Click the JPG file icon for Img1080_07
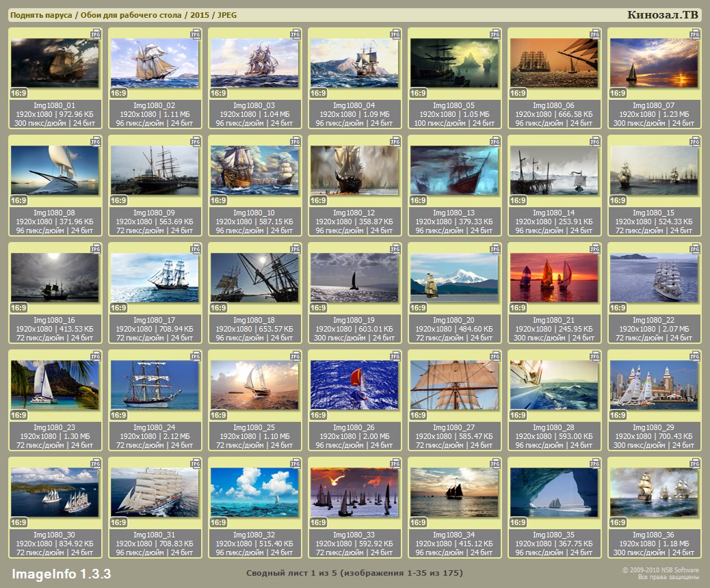 click(695, 34)
